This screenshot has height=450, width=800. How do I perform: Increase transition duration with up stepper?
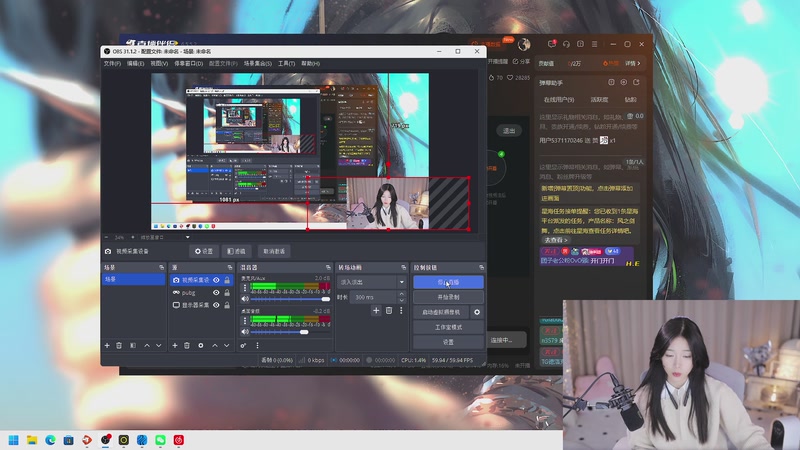[x=402, y=294]
